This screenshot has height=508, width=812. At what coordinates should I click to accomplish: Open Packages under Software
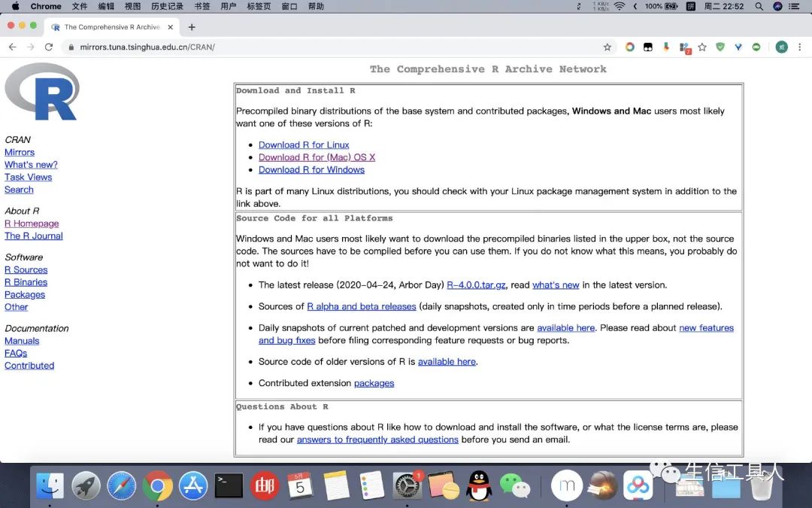[25, 294]
